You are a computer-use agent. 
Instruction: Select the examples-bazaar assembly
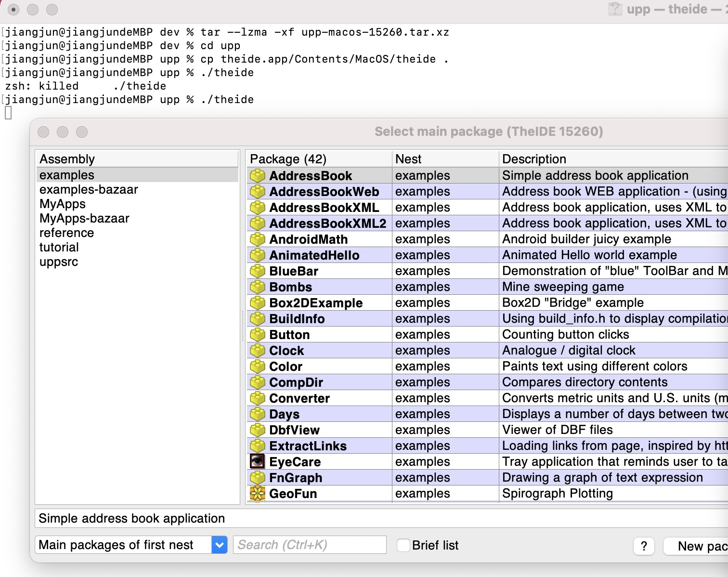(89, 190)
